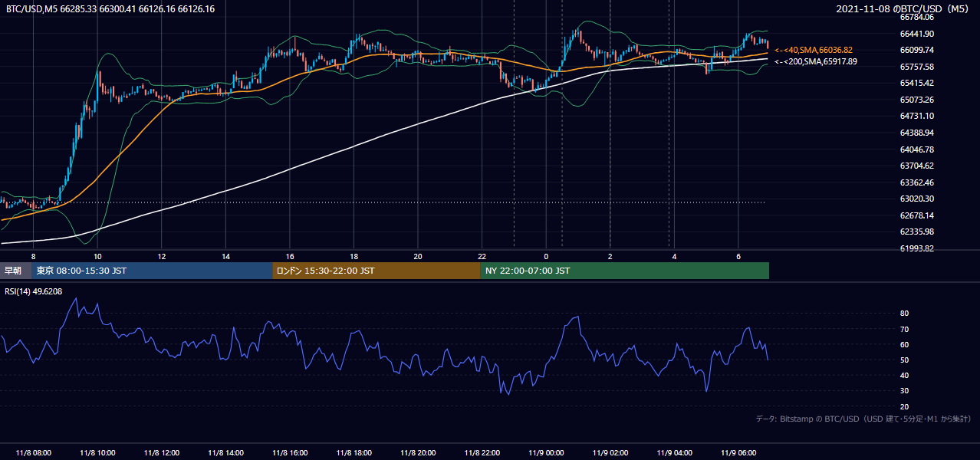Click RSI axis level 40
This screenshot has height=460, width=980.
pos(904,375)
